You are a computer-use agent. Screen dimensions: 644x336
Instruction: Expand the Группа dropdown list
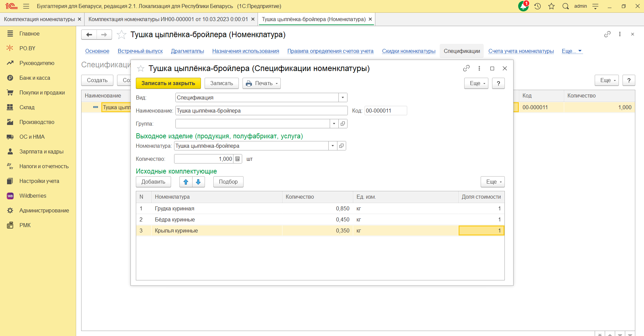coord(334,124)
